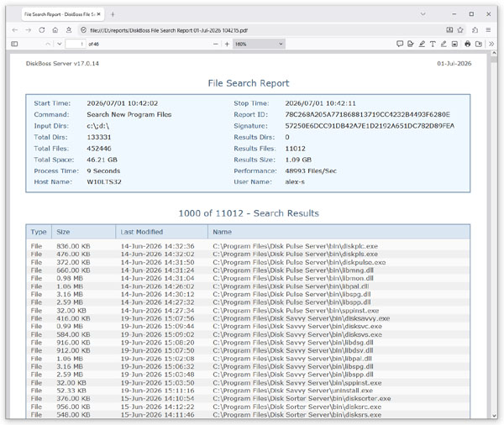Image resolution: width=504 pixels, height=425 pixels.
Task: Select the draw tool in PDF toolbar
Action: pyautogui.click(x=444, y=44)
